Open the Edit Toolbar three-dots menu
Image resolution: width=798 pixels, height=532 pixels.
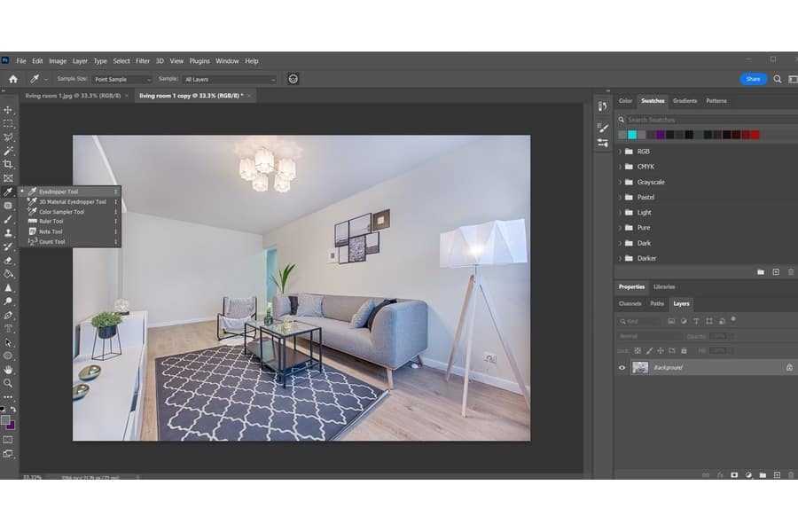point(8,396)
